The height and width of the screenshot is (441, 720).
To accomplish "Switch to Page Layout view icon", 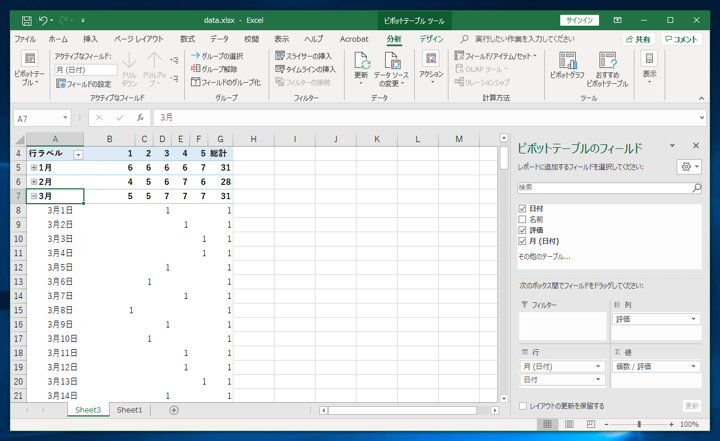I will tap(569, 424).
